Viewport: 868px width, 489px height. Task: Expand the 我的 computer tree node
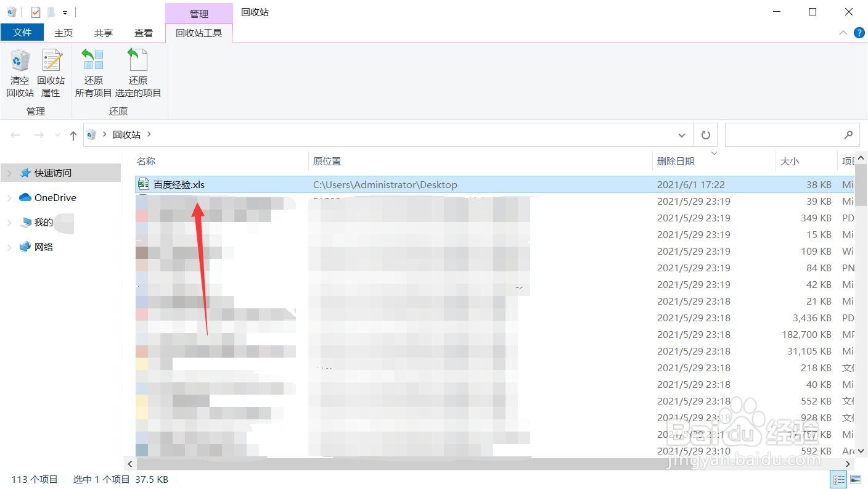click(9, 223)
